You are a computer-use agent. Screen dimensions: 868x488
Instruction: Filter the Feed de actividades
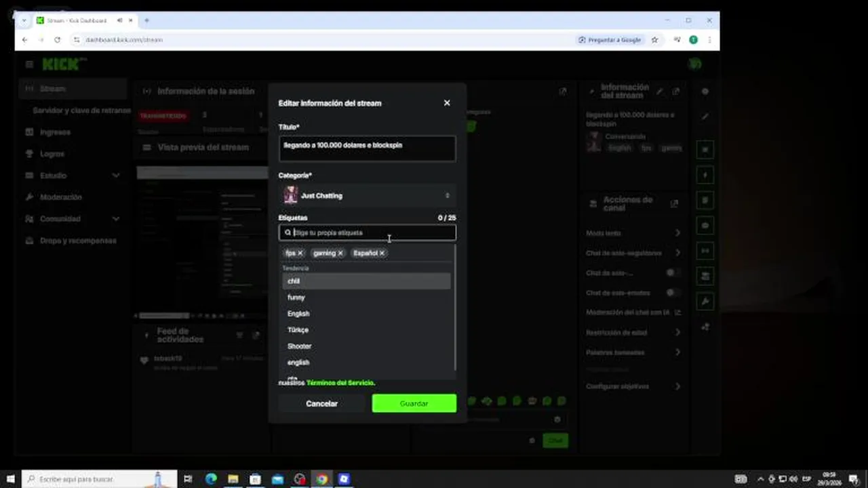[x=239, y=335]
